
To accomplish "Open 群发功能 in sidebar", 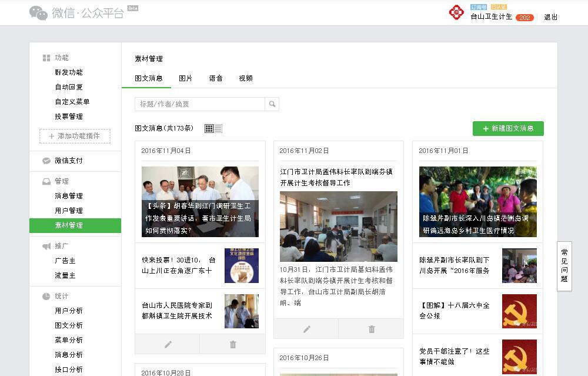I will (x=69, y=72).
